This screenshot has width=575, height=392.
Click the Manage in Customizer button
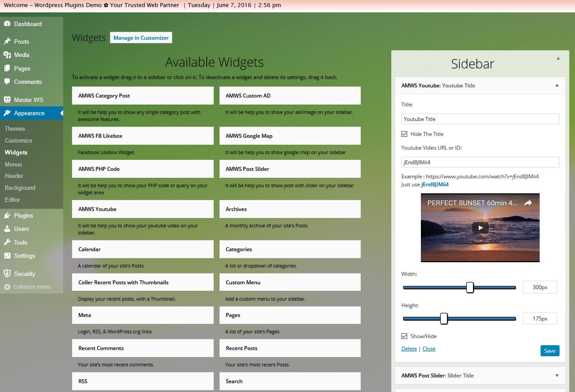click(141, 38)
